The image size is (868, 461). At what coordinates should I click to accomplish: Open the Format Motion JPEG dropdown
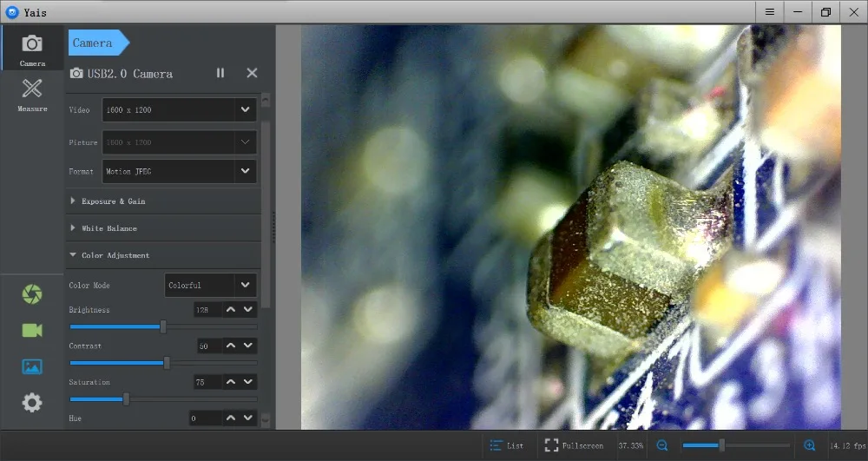pyautogui.click(x=180, y=172)
